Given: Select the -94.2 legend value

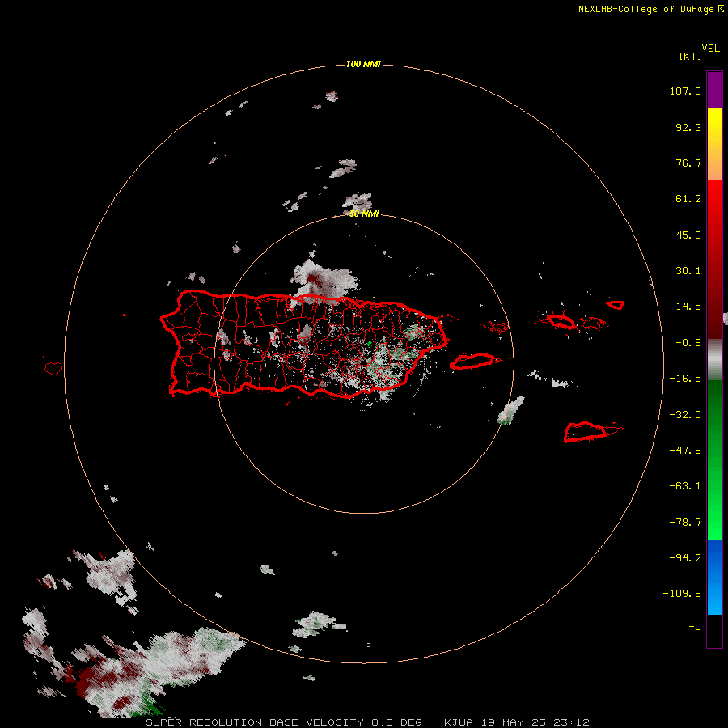Looking at the screenshot, I should (685, 558).
